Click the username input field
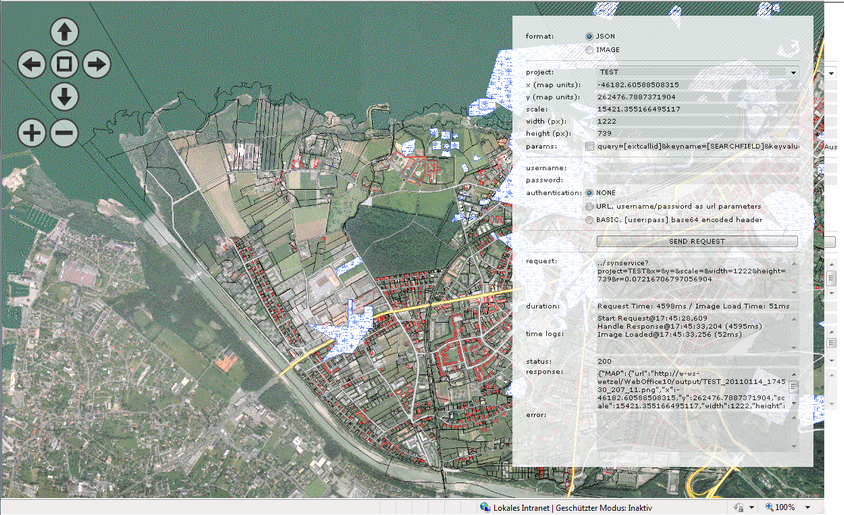The width and height of the screenshot is (844, 515). tap(696, 168)
